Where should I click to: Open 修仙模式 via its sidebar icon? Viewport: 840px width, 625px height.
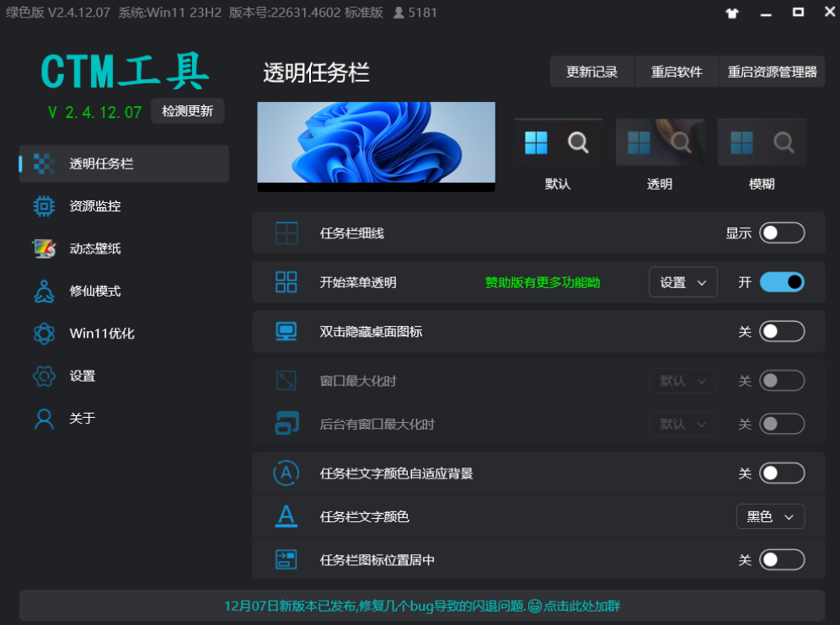(44, 291)
